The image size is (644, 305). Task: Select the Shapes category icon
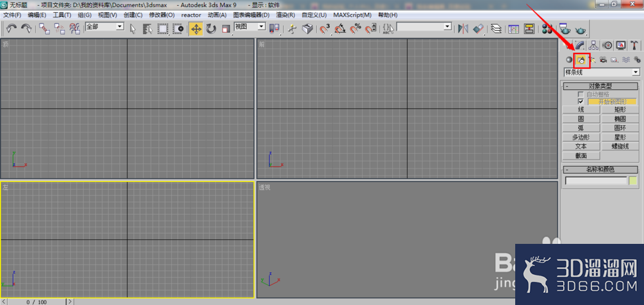[581, 60]
